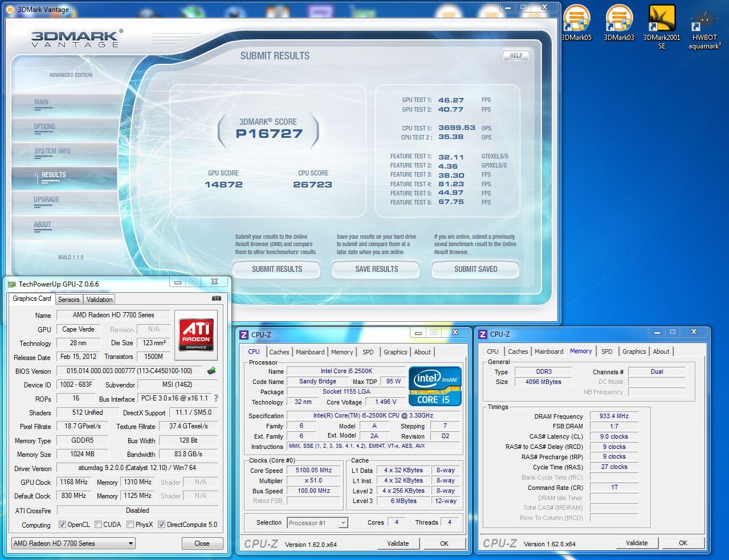Screen dimensions: 729x560
Task: Open the Processor #1 selection dropdown
Action: 317,522
